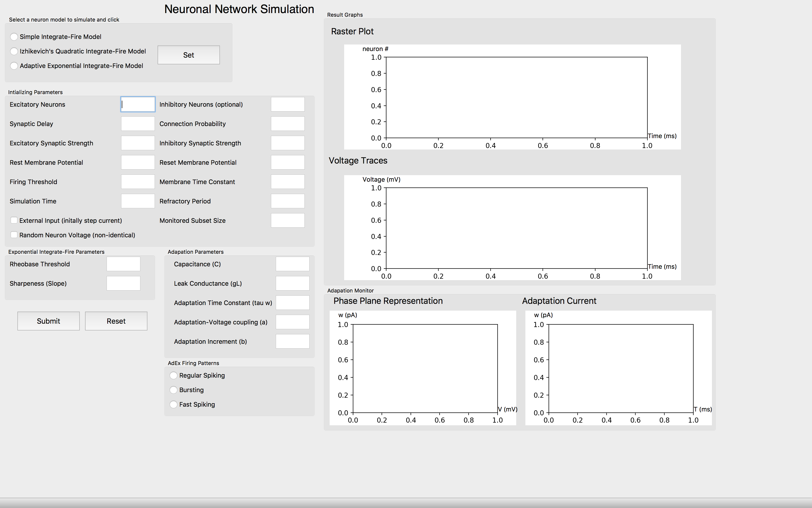Click the Reset button
Screen dimensions: 812x508
click(116, 321)
